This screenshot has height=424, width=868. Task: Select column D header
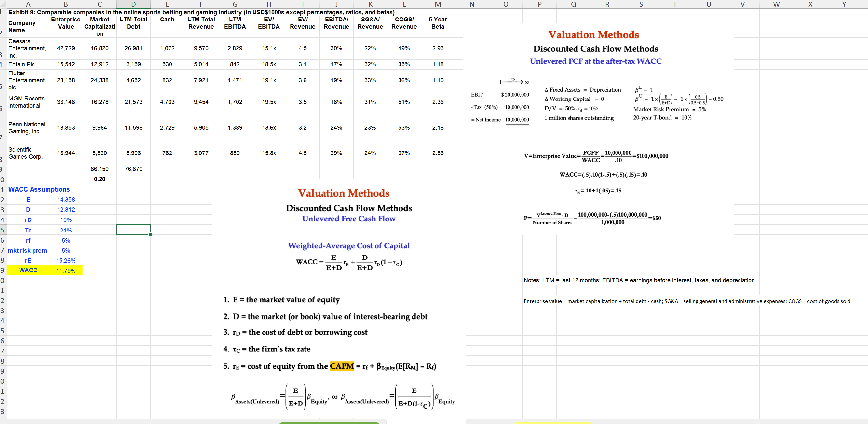click(133, 4)
